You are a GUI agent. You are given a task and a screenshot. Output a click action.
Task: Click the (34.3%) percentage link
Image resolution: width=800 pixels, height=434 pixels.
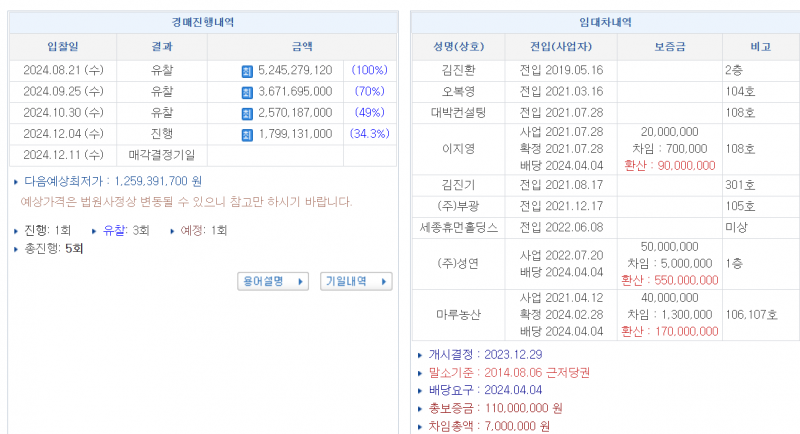point(369,134)
